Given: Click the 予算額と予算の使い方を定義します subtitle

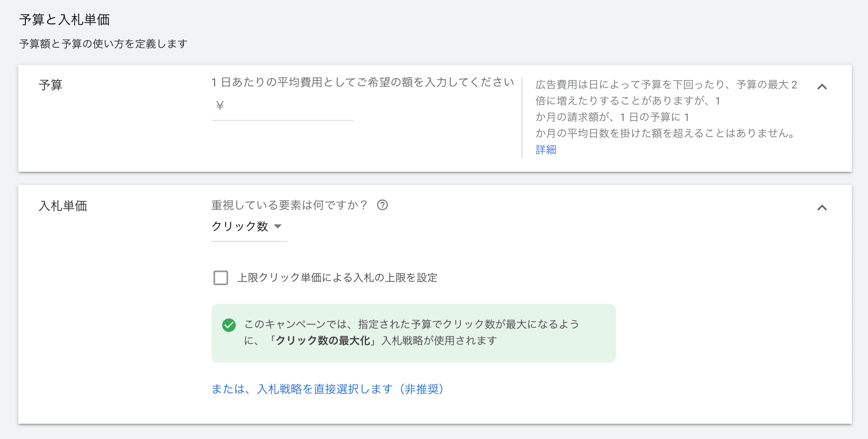Looking at the screenshot, I should (x=103, y=44).
